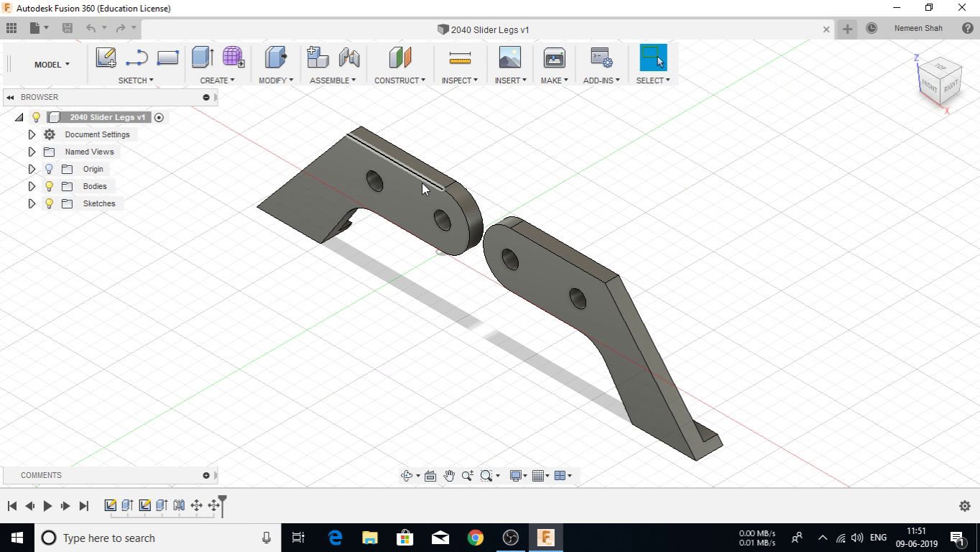Add a new design tab with plus

pyautogui.click(x=848, y=29)
